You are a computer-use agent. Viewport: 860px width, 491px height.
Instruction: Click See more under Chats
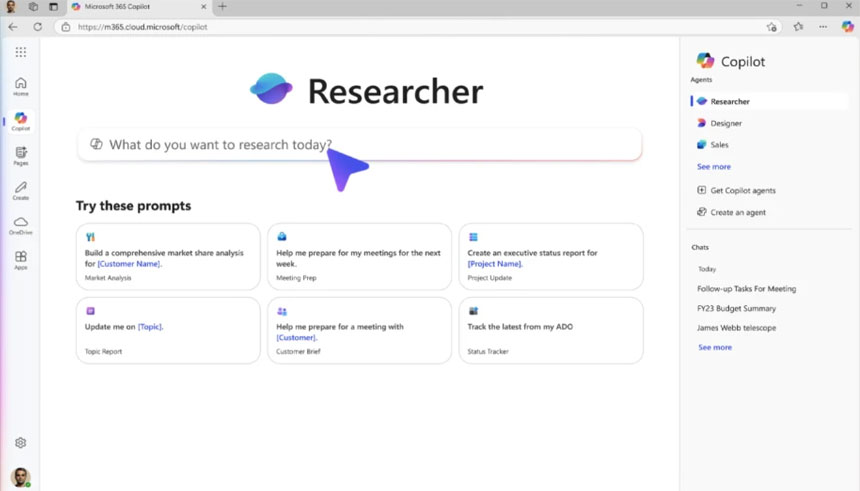pos(715,347)
